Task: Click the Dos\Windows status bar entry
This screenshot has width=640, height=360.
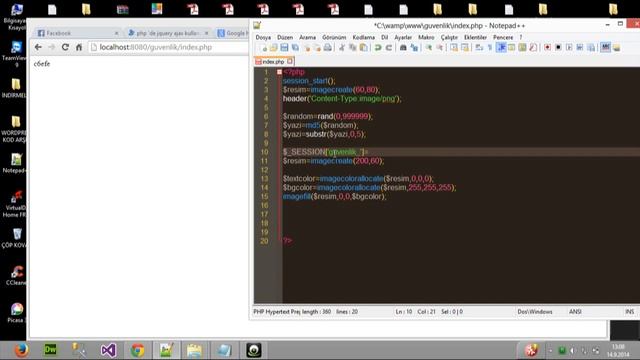Action: (535, 312)
